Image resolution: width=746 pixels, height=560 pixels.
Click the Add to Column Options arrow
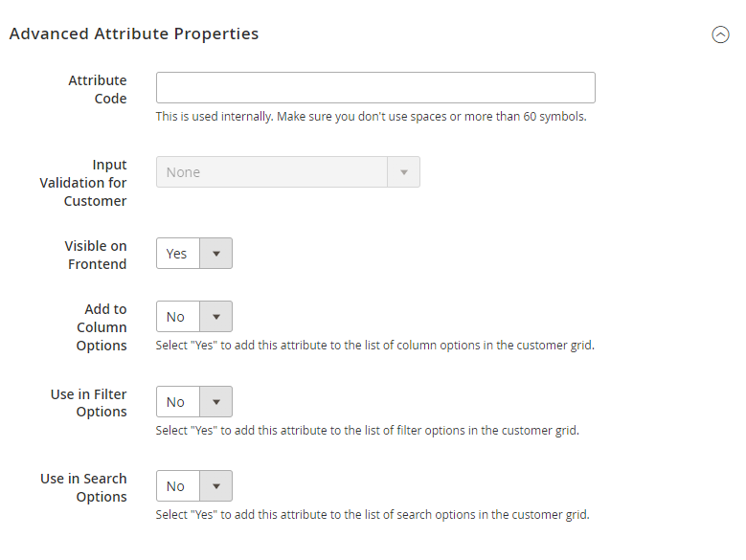(x=216, y=317)
